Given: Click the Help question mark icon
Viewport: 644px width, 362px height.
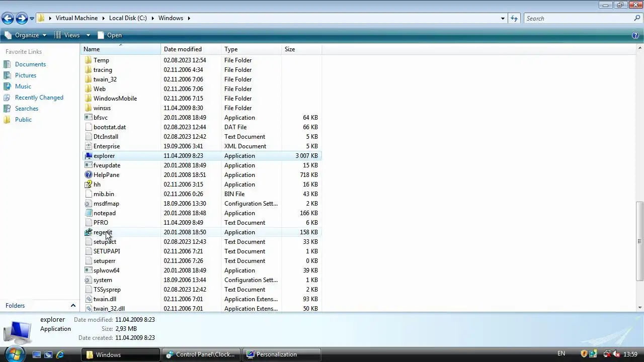Looking at the screenshot, I should point(635,35).
